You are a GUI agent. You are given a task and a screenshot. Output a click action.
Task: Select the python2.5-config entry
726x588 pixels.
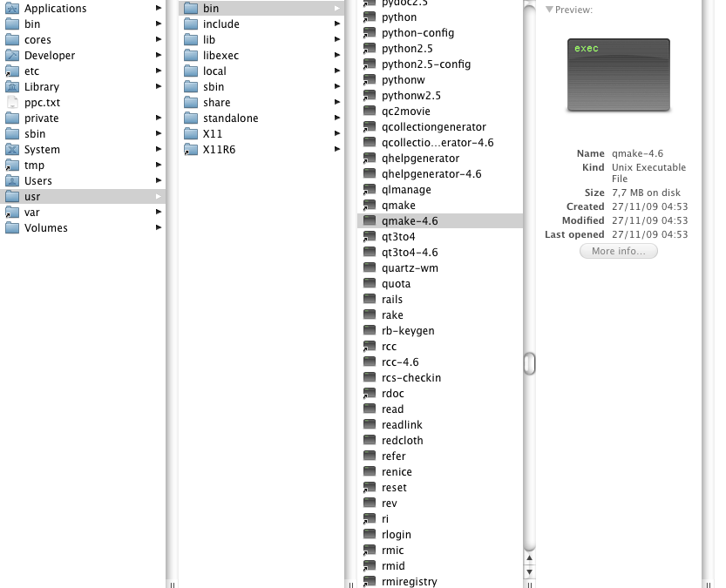click(426, 64)
